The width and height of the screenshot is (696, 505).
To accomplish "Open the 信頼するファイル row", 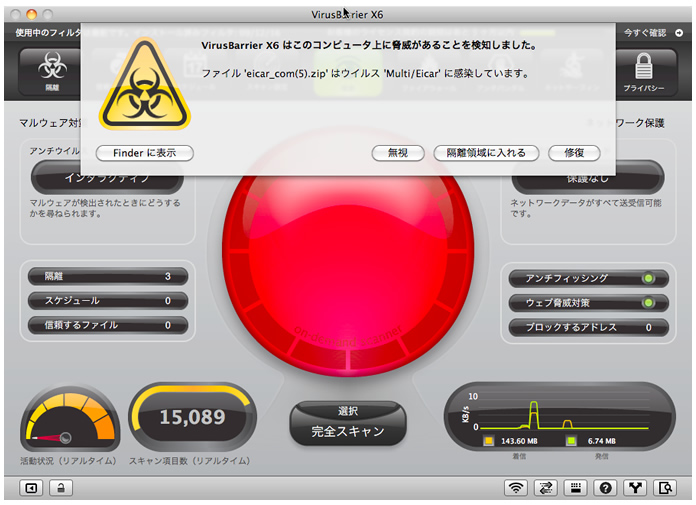I will (x=108, y=325).
